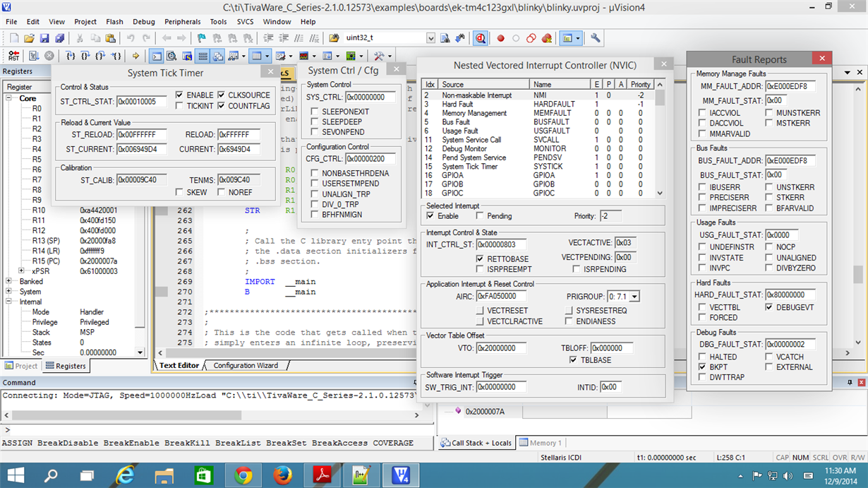
Task: Toggle the Call Stack Window icon
Action: pyautogui.click(x=218, y=55)
